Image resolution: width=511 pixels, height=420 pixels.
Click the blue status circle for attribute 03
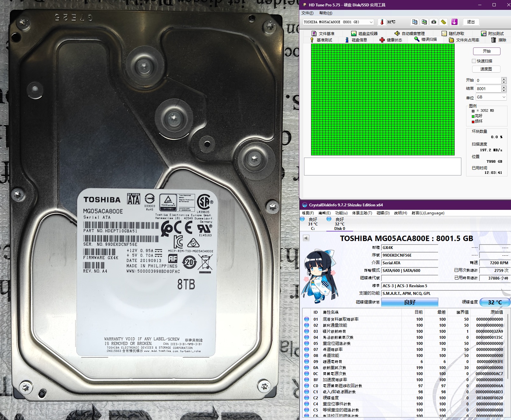pyautogui.click(x=307, y=331)
